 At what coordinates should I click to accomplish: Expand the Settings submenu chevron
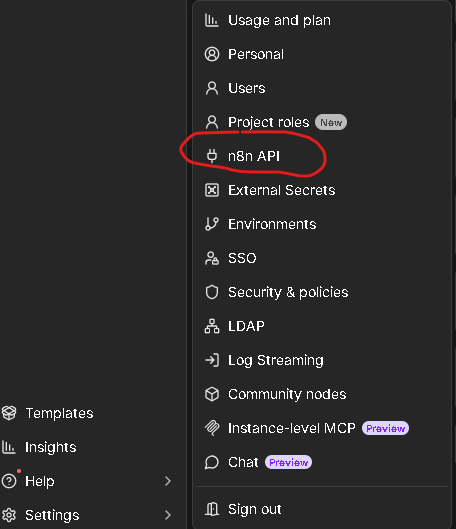(x=168, y=515)
